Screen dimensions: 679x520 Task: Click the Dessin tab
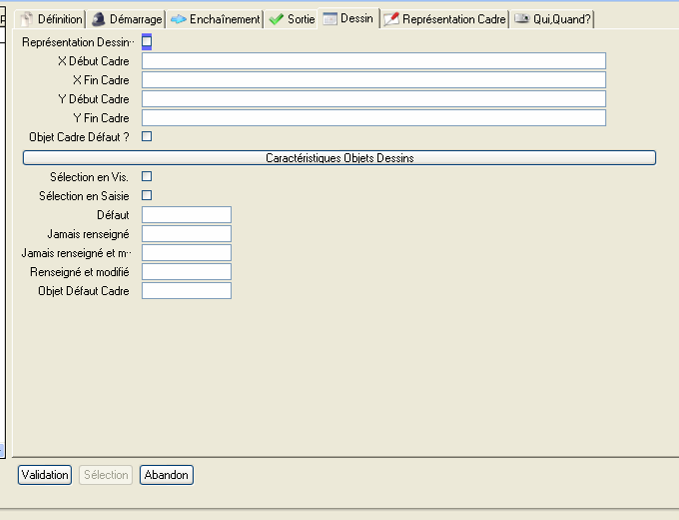coord(349,19)
